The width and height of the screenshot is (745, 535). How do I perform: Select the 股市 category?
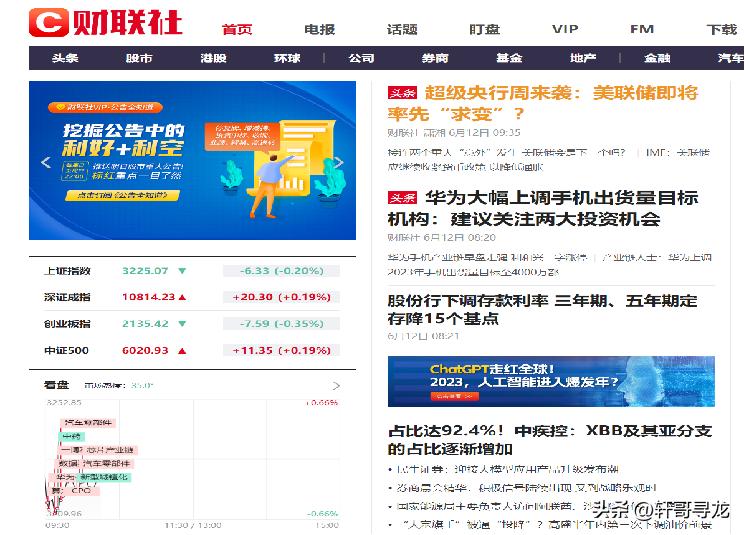pos(139,58)
